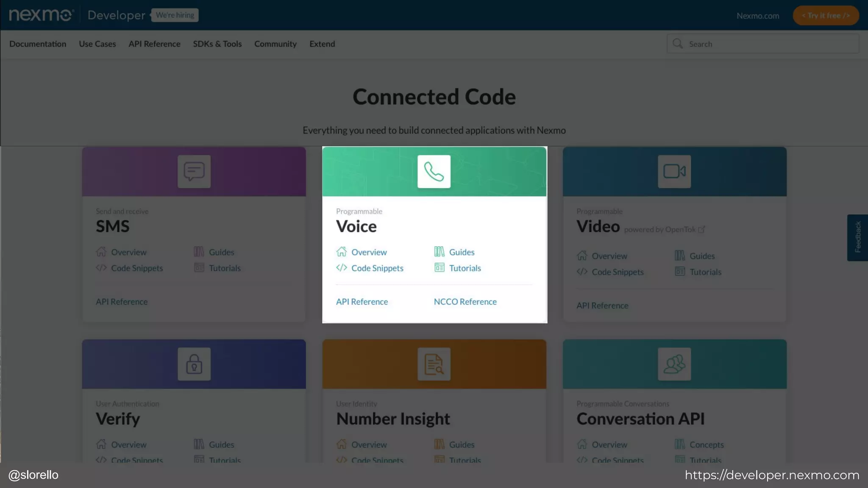The width and height of the screenshot is (868, 488).
Task: Click the Developer title in header
Action: [116, 15]
